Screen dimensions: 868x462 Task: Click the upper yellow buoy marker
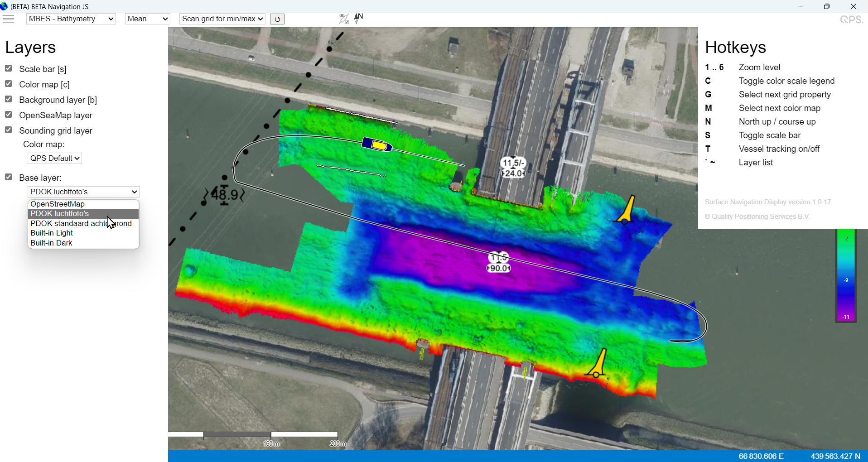pyautogui.click(x=626, y=211)
